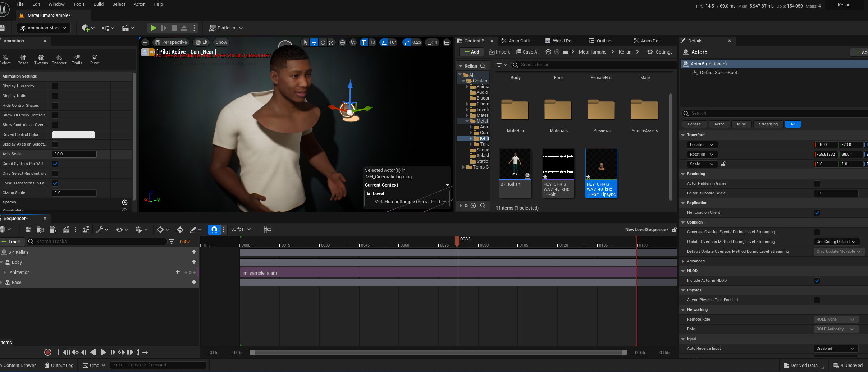Choose the translate gizmo tool in viewport
Screen dimensions: 868x372
click(x=314, y=42)
